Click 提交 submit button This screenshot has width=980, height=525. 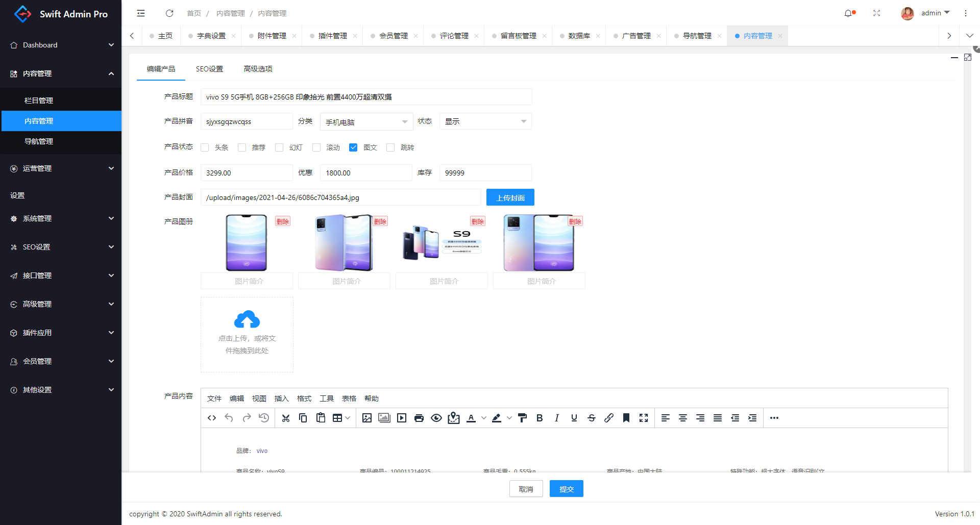[x=567, y=489]
